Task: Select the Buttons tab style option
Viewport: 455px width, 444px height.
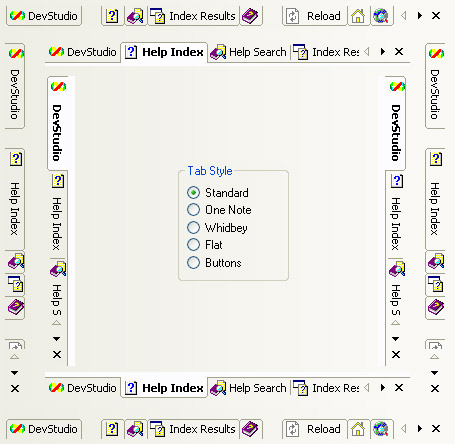Action: click(193, 263)
